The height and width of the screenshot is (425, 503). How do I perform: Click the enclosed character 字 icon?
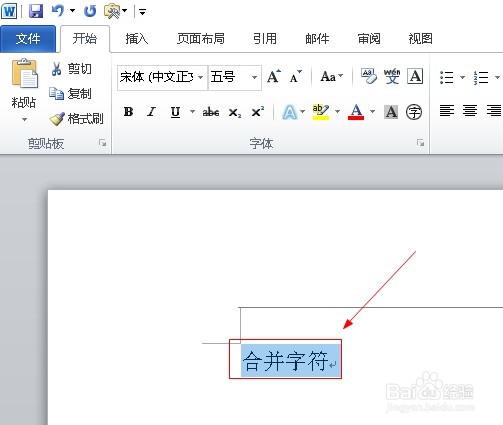[414, 112]
